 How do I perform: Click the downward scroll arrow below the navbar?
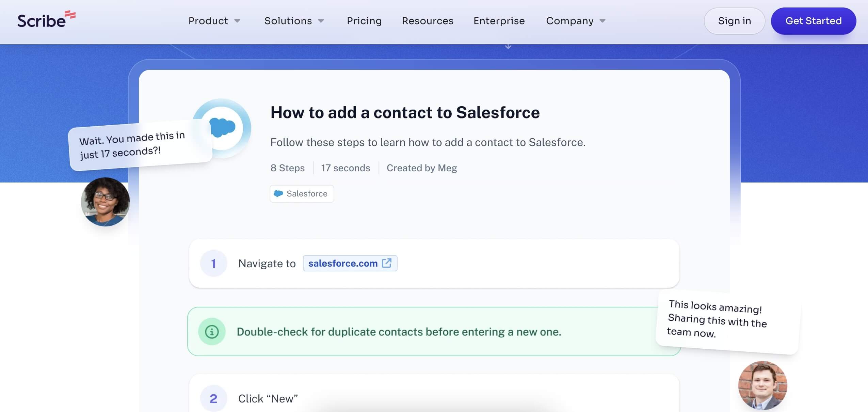[508, 46]
